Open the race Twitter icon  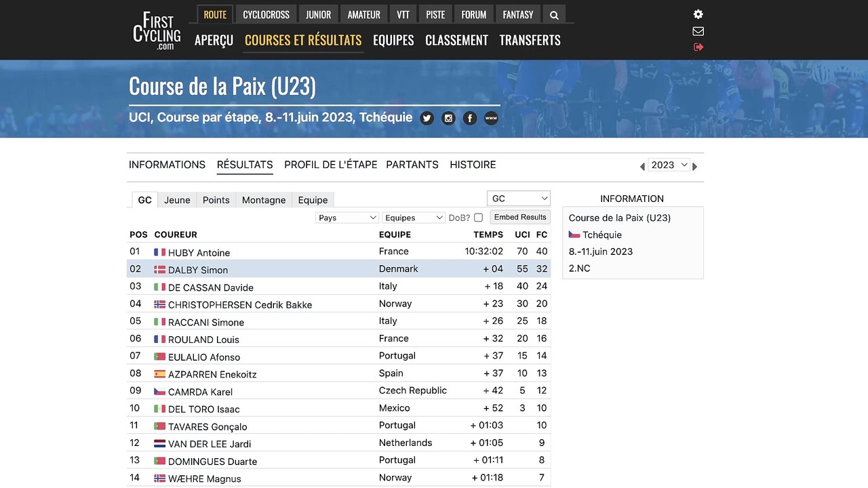[x=427, y=119]
